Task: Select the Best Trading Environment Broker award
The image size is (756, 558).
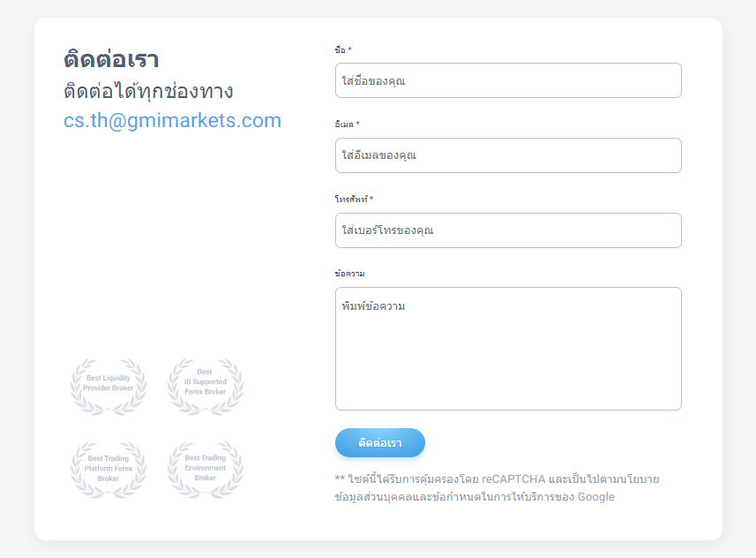Action: click(x=205, y=468)
